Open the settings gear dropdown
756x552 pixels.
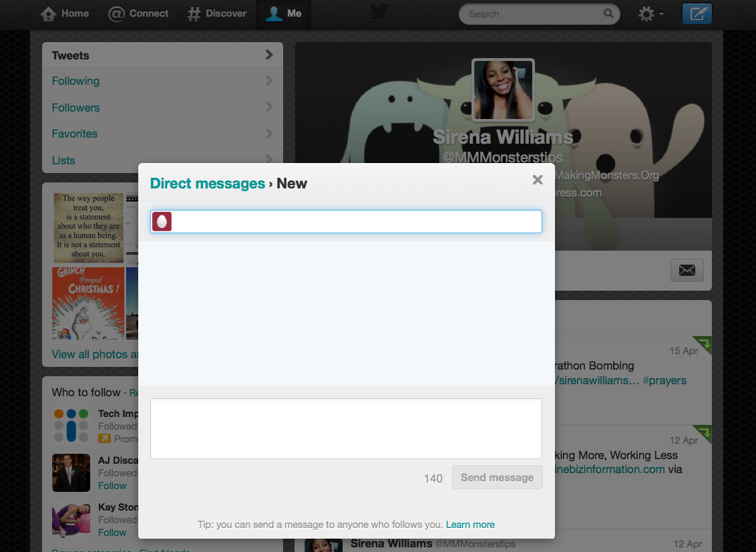click(650, 14)
